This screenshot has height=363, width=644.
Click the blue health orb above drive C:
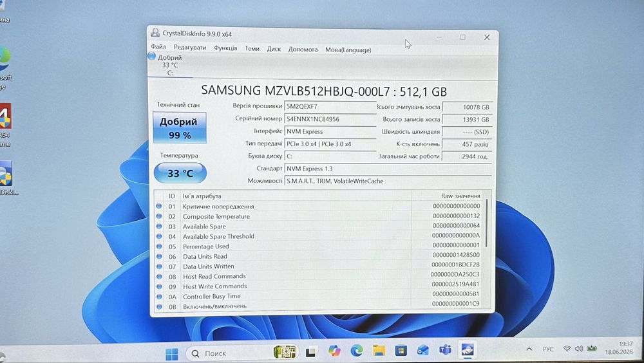151,56
